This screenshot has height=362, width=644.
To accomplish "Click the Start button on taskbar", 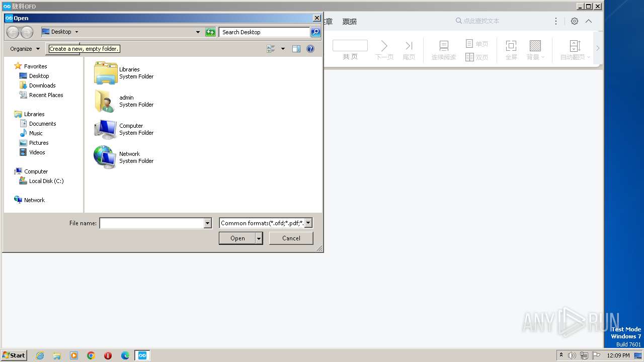I will (x=14, y=355).
